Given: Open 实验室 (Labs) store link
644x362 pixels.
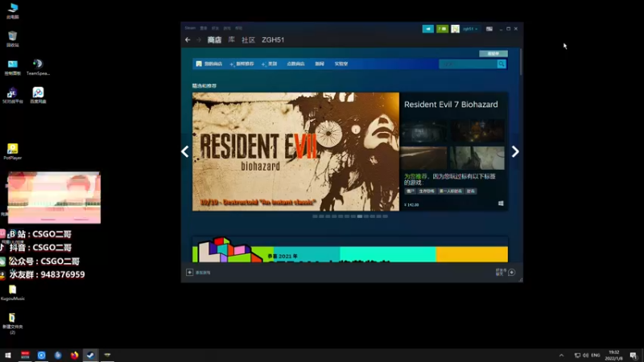Looking at the screenshot, I should [x=341, y=64].
